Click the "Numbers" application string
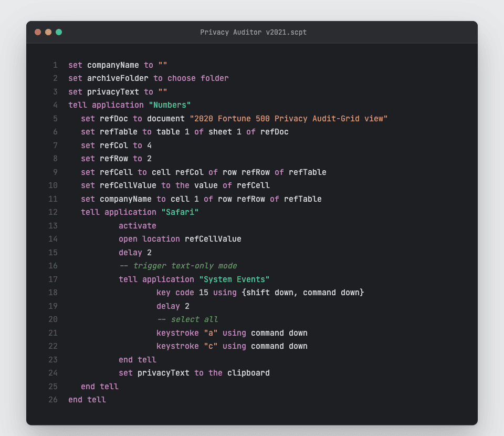This screenshot has height=436, width=504. (170, 105)
